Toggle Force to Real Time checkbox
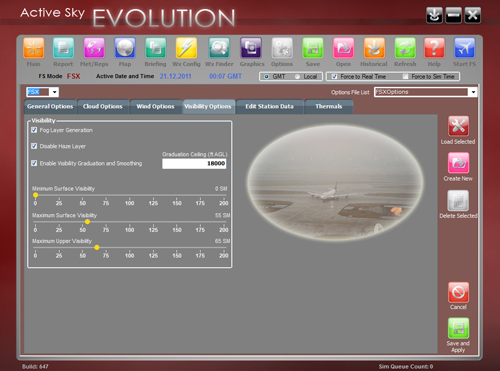Image resolution: width=500 pixels, height=371 pixels. click(x=334, y=77)
